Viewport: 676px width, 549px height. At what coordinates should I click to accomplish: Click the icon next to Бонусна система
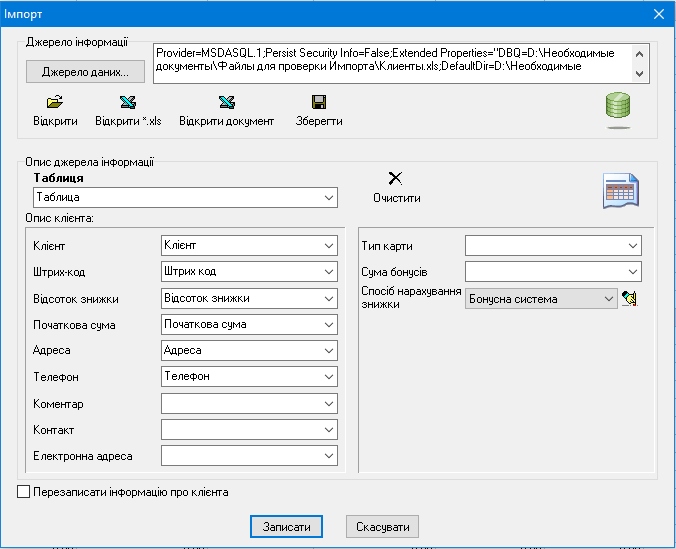point(630,298)
